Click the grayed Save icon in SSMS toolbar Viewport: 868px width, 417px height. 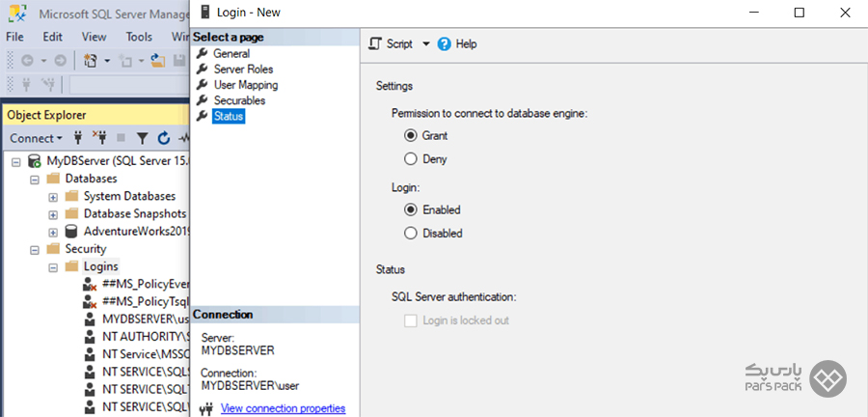tap(179, 61)
